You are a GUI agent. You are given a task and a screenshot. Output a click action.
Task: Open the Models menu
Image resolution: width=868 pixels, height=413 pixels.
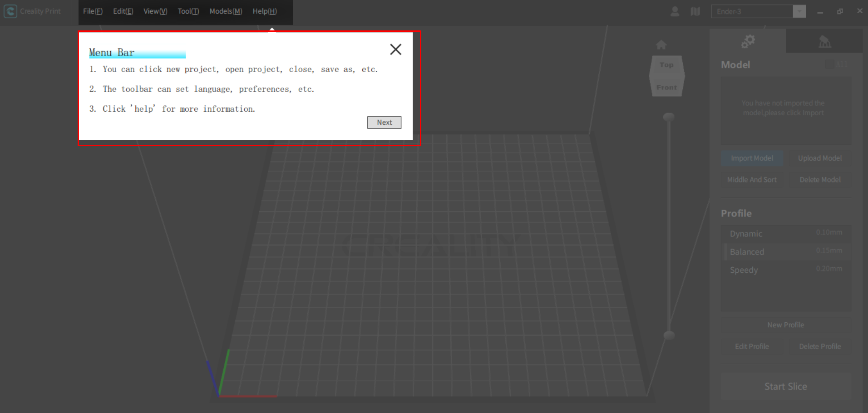[x=225, y=11]
